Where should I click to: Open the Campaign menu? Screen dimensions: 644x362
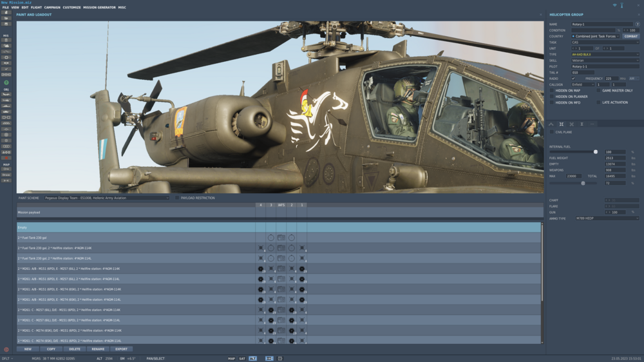(x=52, y=7)
